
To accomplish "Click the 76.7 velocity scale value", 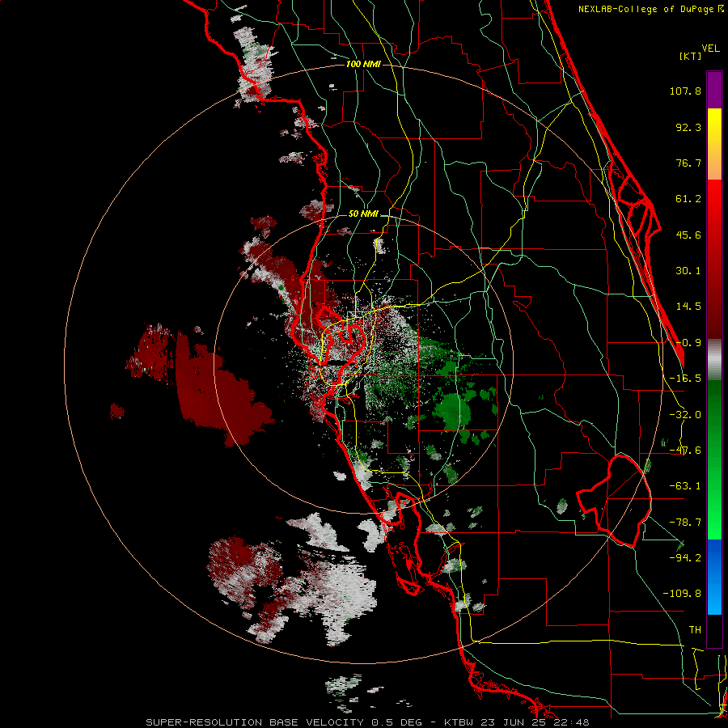I will point(688,163).
